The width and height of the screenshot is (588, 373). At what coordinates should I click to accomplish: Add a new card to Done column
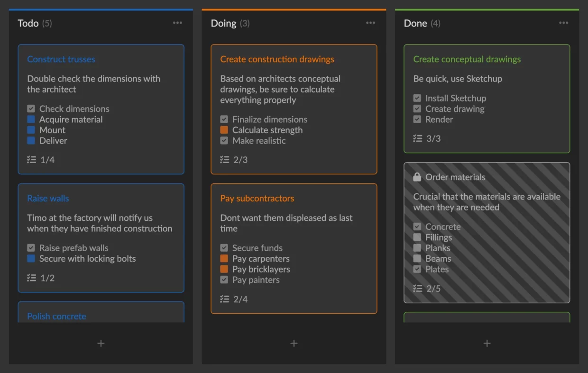pos(487,343)
